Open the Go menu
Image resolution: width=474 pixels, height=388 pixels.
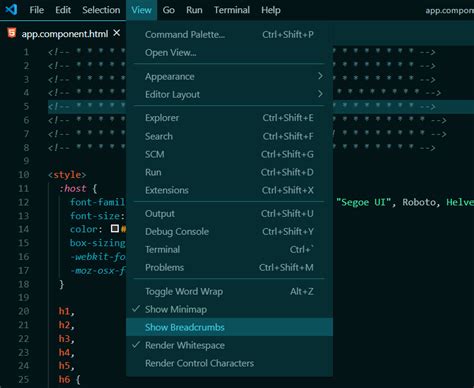click(x=169, y=10)
